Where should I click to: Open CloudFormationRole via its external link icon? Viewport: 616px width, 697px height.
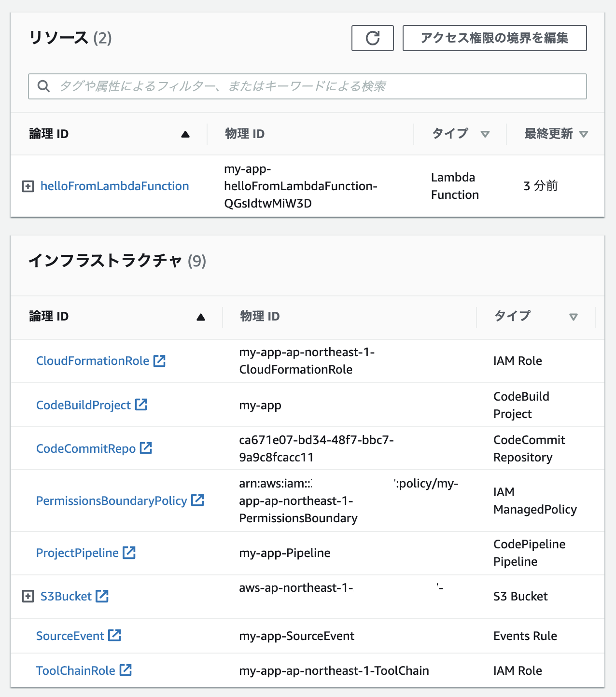(x=160, y=361)
